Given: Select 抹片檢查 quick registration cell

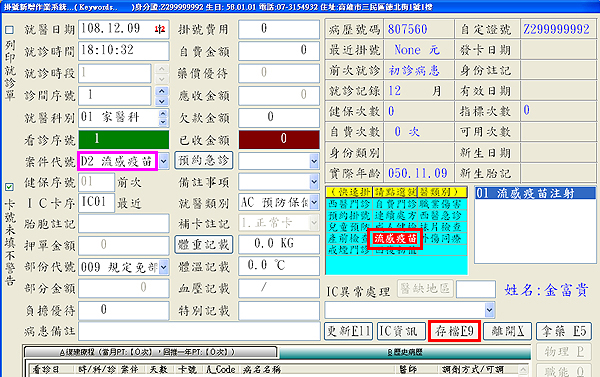Looking at the screenshot, I should click(x=441, y=227).
